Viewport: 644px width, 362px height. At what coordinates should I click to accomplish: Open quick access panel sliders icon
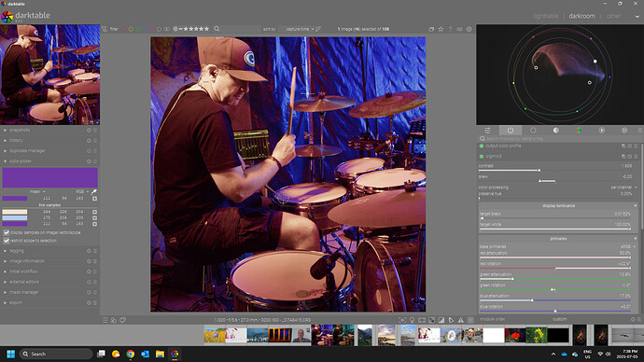(x=487, y=130)
